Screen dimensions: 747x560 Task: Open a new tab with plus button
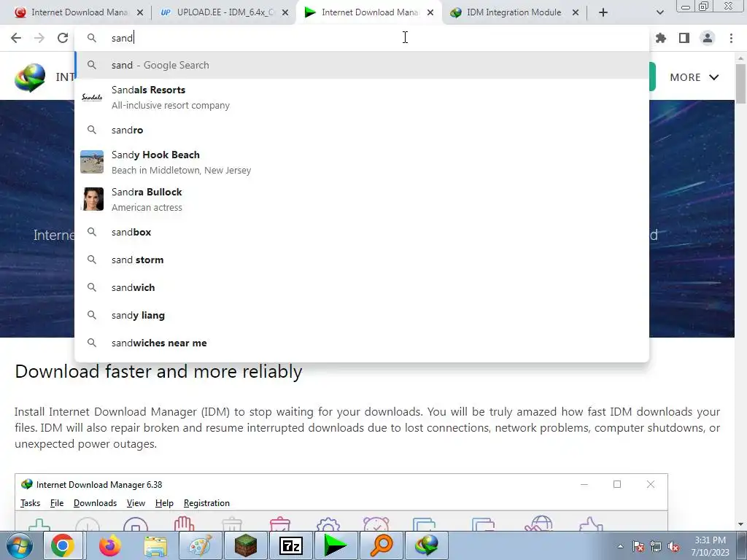(x=603, y=12)
